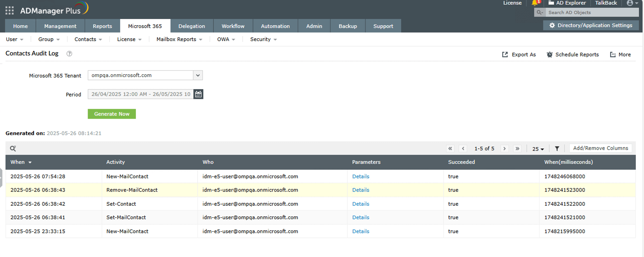Viewport: 644px width, 257px height.
Task: Expand the Mailbox Reports submenu
Action: coord(179,39)
